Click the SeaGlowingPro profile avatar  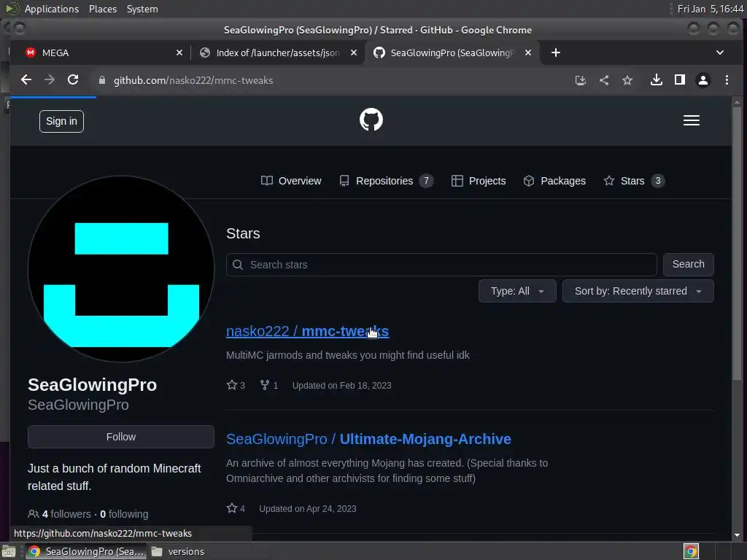[121, 268]
